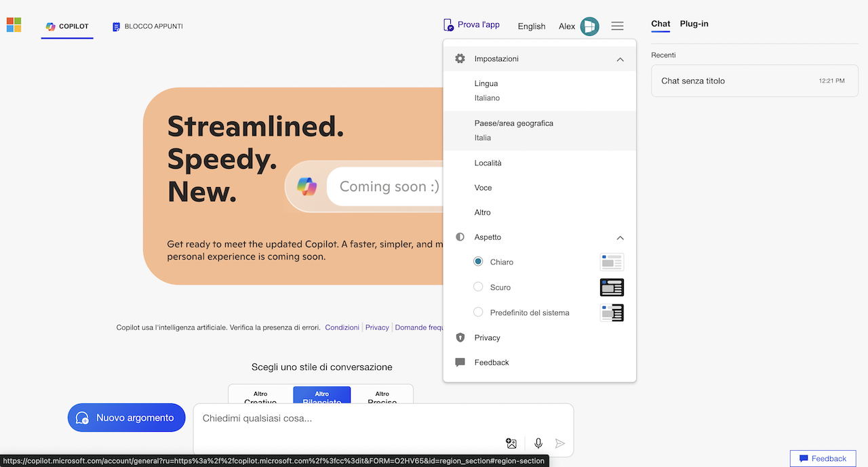Open the Privacy menu entry
Screen dimensions: 868x467
tap(540, 338)
